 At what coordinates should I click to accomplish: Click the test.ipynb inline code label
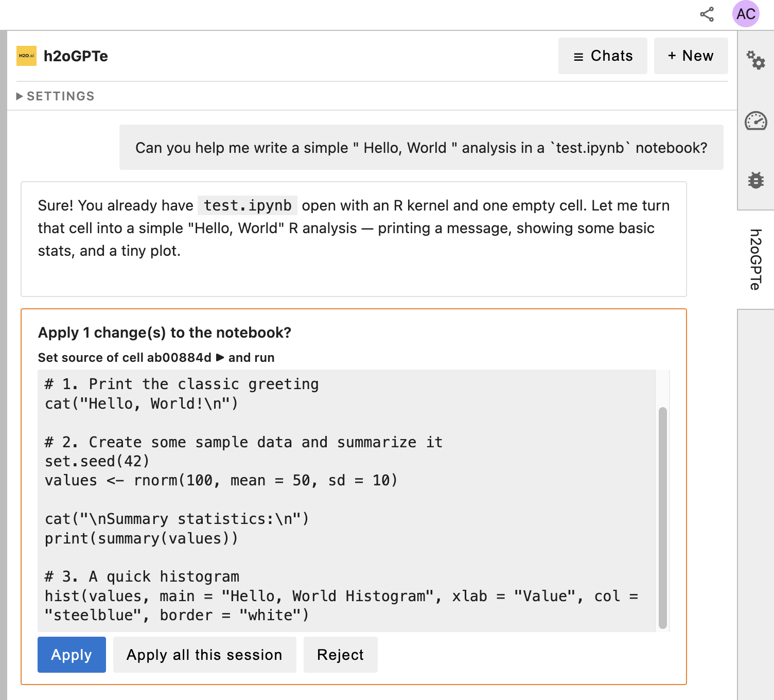pos(248,205)
